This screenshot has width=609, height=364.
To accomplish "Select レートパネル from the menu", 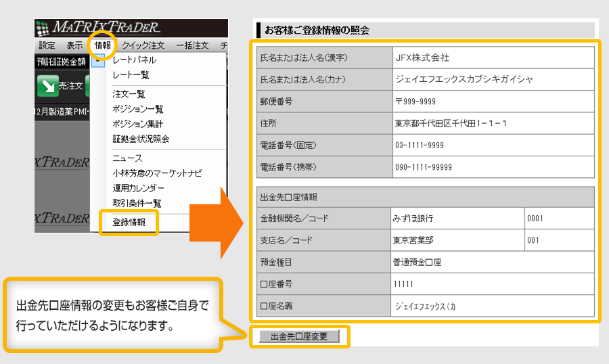I will click(x=135, y=60).
